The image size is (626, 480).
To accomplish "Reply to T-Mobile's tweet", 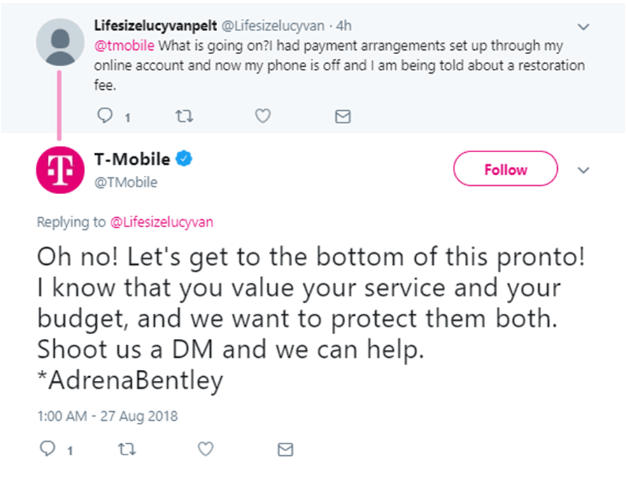I will [x=48, y=448].
